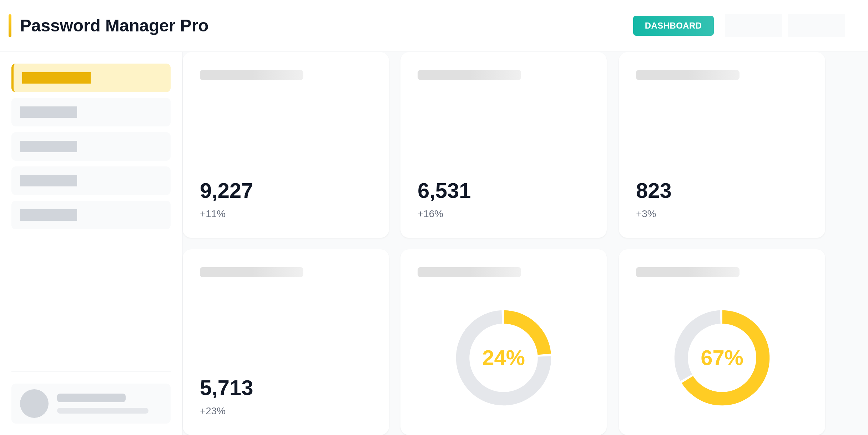Open the sidebar item directly below the highlighted one

click(x=91, y=112)
